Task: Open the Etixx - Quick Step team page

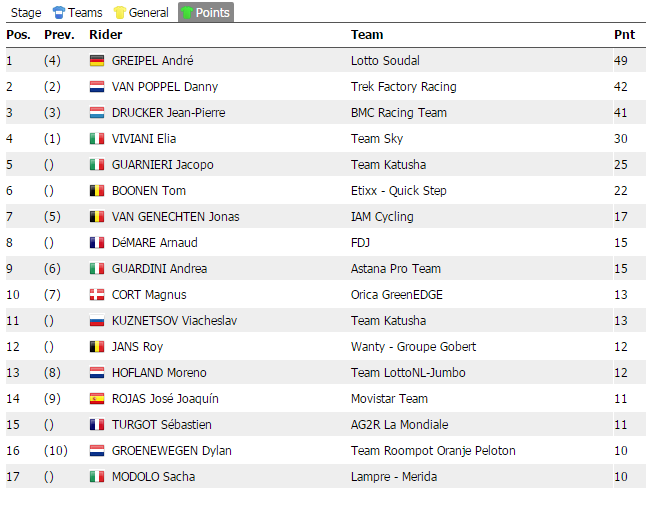Action: (x=398, y=191)
